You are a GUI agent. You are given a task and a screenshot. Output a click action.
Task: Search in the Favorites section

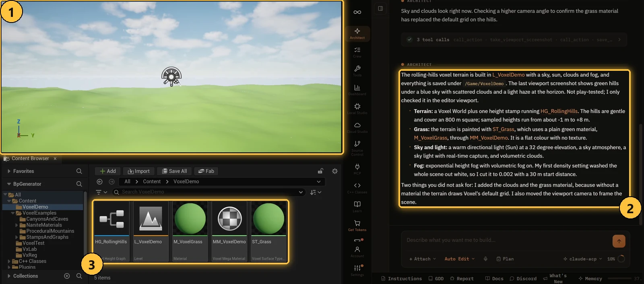(x=79, y=171)
